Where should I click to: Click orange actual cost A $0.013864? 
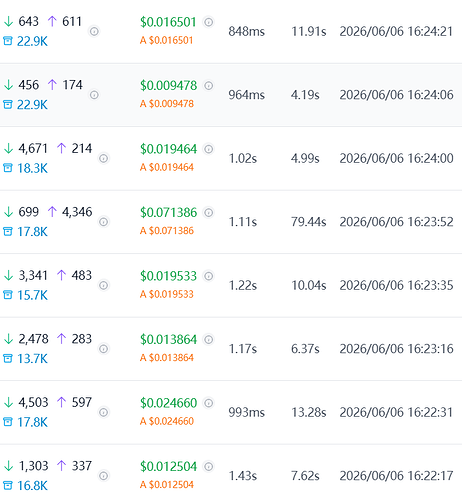(x=167, y=358)
